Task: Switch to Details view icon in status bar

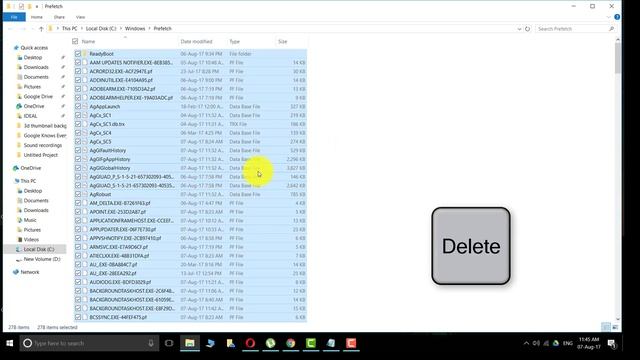Action: pyautogui.click(x=606, y=327)
